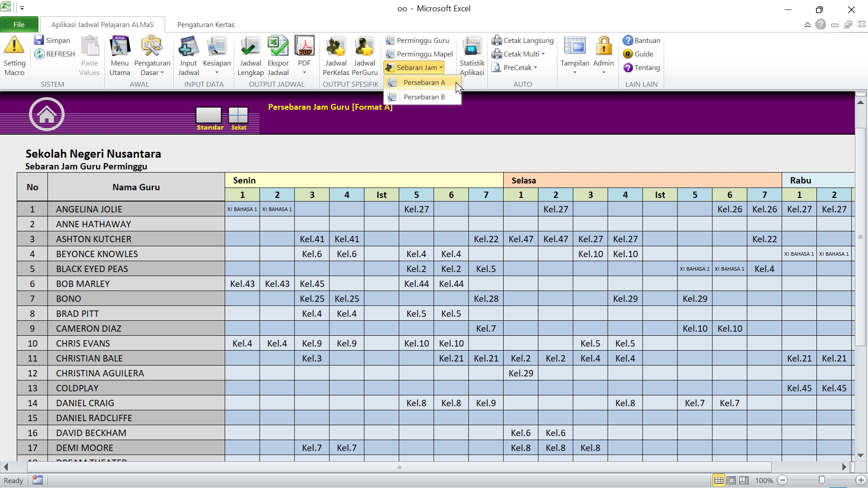The width and height of the screenshot is (868, 488).
Task: Select Page Layout view in status bar
Action: [731, 480]
